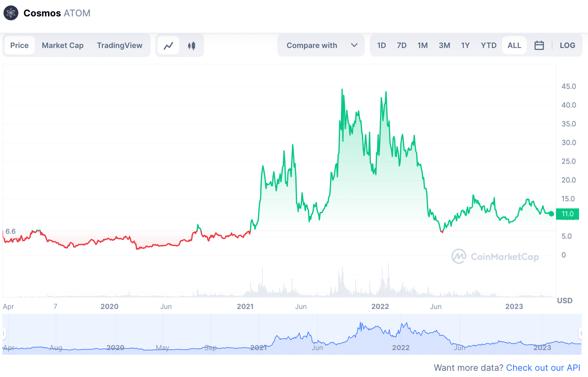Set time range to YTD
This screenshot has width=588, height=377.
click(x=489, y=45)
